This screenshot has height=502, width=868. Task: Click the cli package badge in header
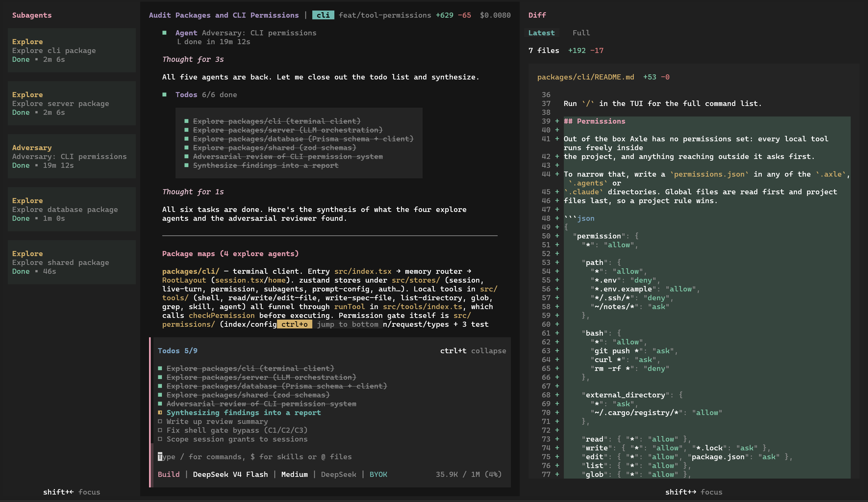click(323, 15)
